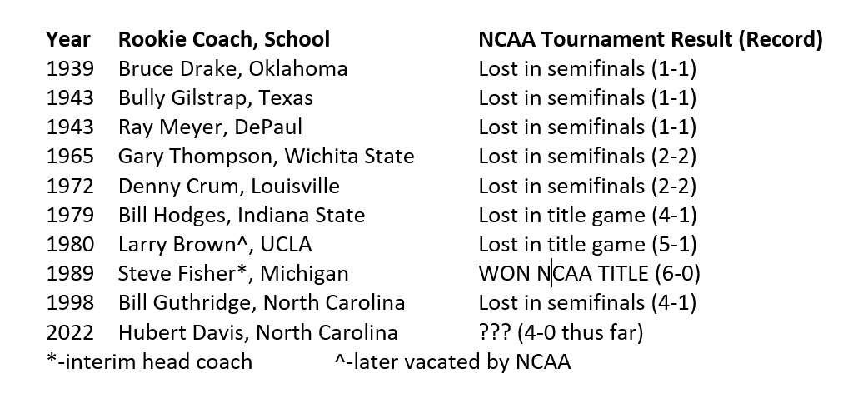Click the "NCAA Tournament Result (Record)" header
Image resolution: width=868 pixels, height=393 pixels.
pyautogui.click(x=651, y=40)
